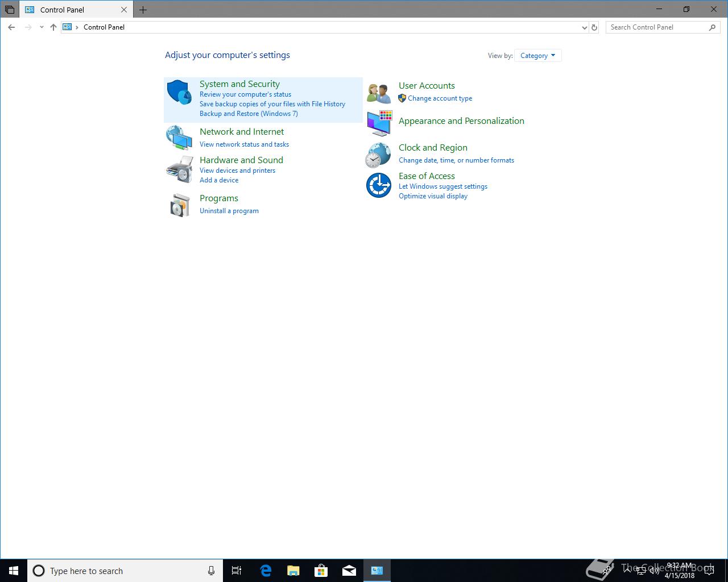Screen dimensions: 728x582
Task: Click the Add a device link
Action: tap(219, 180)
